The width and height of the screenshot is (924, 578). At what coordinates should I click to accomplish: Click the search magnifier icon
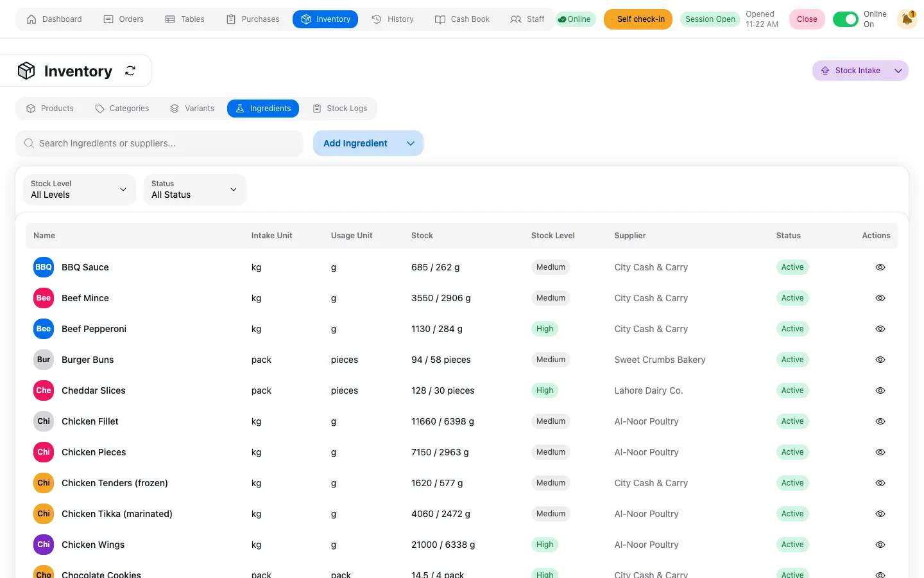(x=29, y=143)
